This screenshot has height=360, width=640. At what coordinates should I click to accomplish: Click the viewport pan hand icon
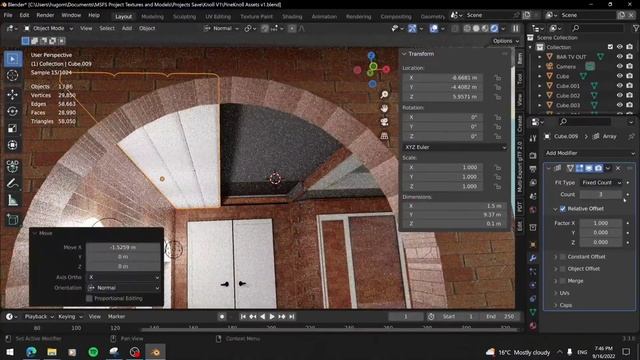click(384, 108)
